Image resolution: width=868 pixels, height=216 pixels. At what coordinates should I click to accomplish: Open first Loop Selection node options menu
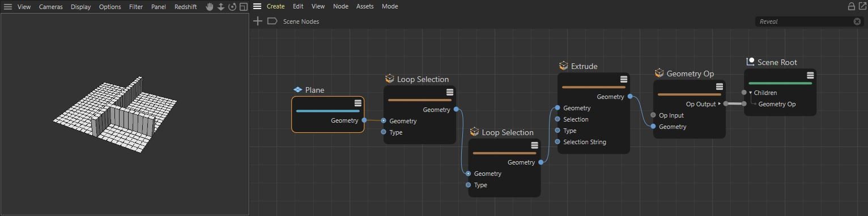tap(450, 92)
